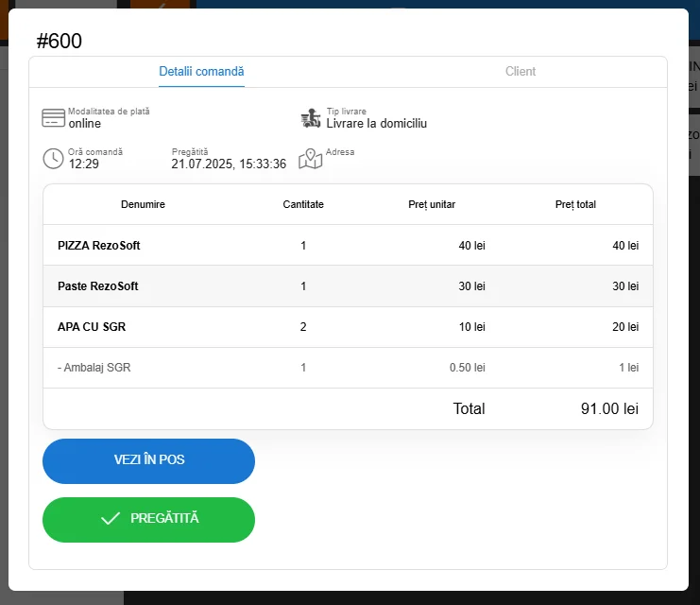The height and width of the screenshot is (605, 700).
Task: Click Livrare la domiciliu delivery type
Action: [376, 123]
